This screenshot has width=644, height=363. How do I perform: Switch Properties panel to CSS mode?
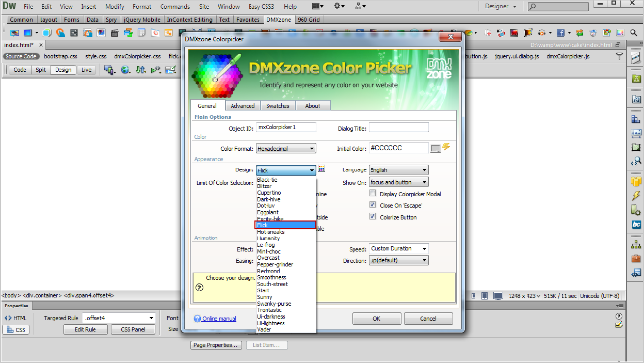(16, 329)
